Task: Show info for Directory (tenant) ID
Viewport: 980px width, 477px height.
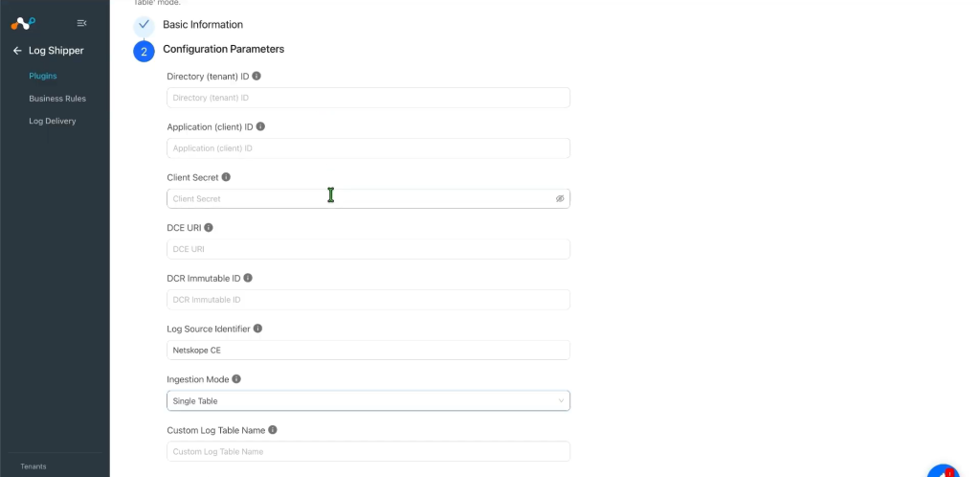Action: coord(256,76)
